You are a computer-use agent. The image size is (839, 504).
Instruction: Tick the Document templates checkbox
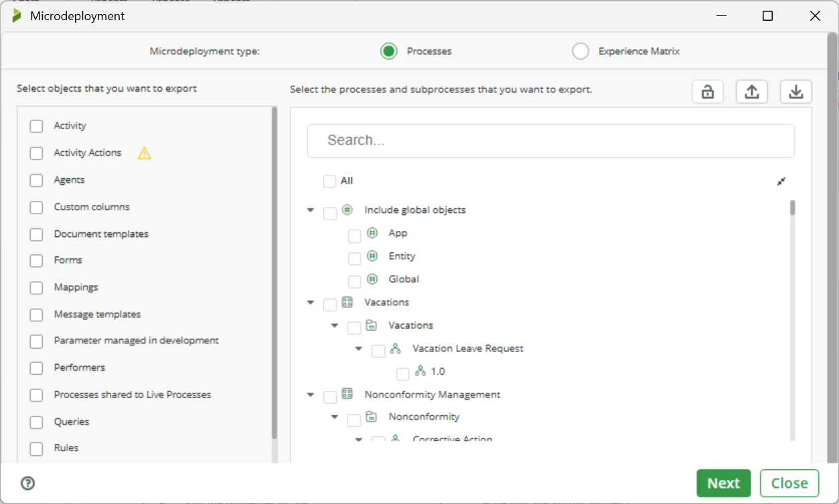[36, 234]
